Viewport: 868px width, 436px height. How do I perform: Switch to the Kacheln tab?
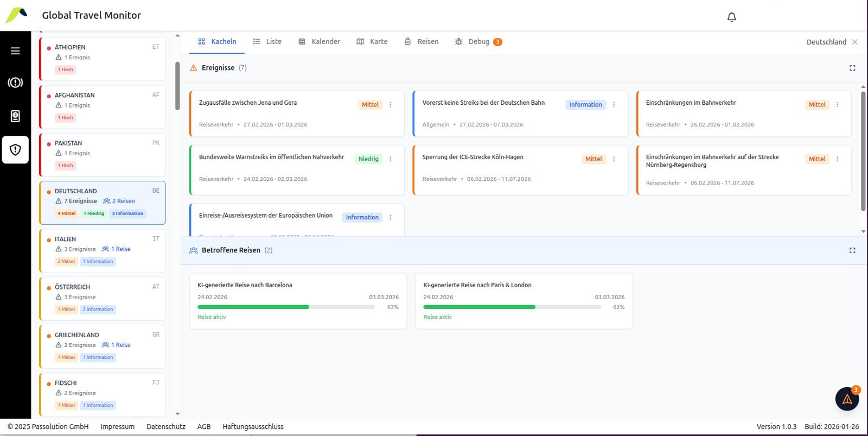[217, 42]
